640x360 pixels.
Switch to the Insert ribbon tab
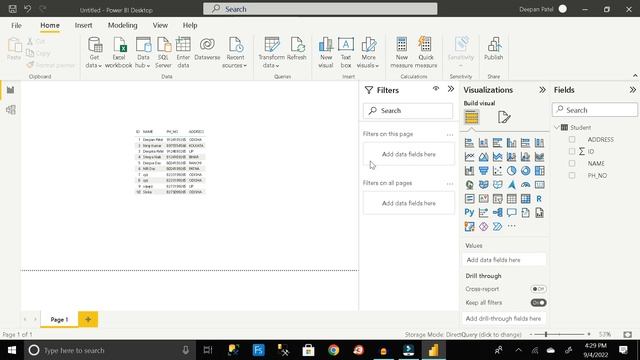tap(83, 25)
